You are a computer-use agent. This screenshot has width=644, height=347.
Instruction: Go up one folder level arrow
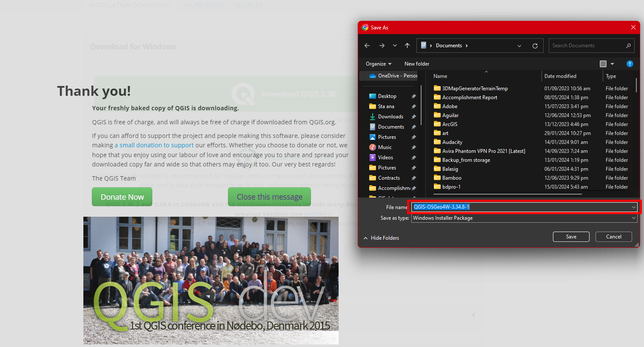(407, 46)
